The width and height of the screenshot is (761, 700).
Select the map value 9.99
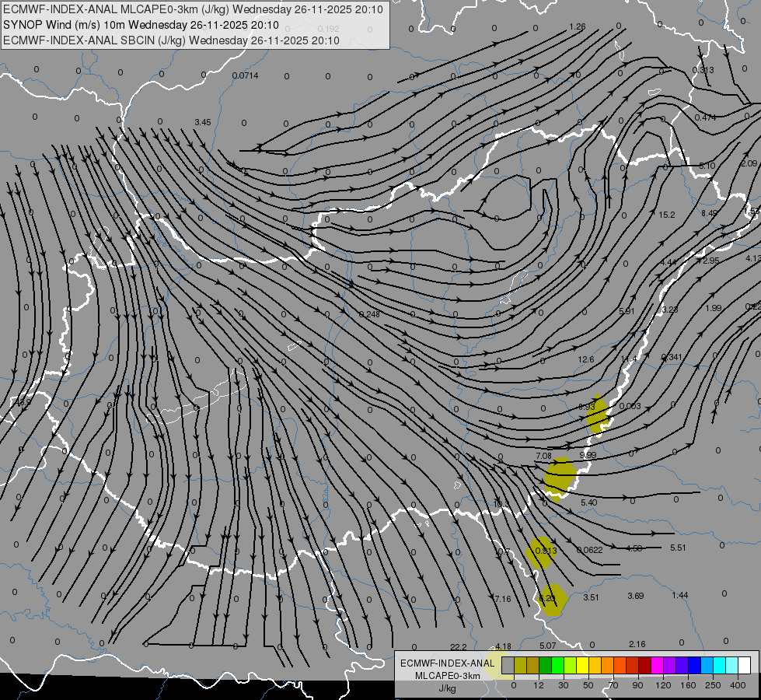[588, 455]
